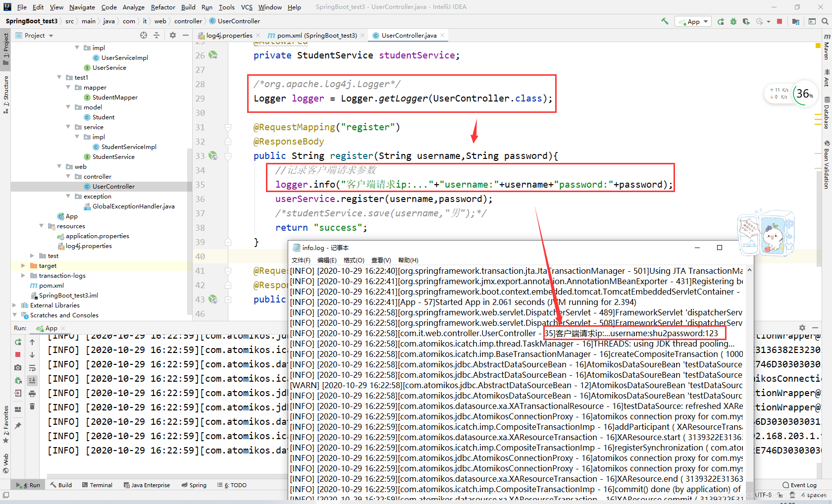Open the Event Log

click(x=799, y=485)
